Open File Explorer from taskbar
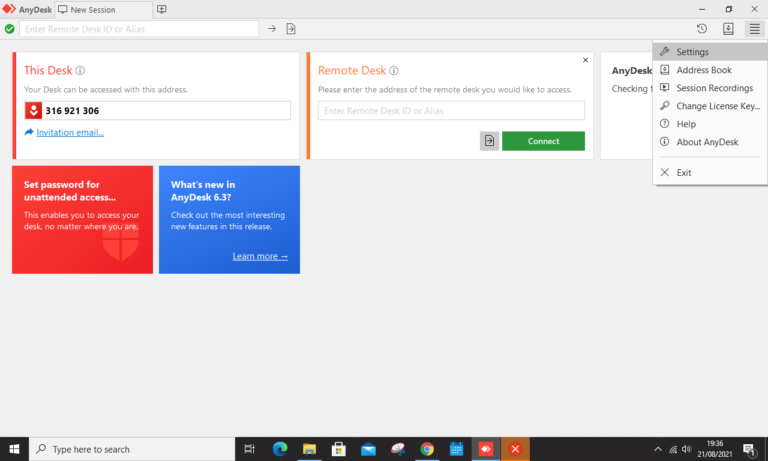Image resolution: width=768 pixels, height=461 pixels. pos(309,449)
